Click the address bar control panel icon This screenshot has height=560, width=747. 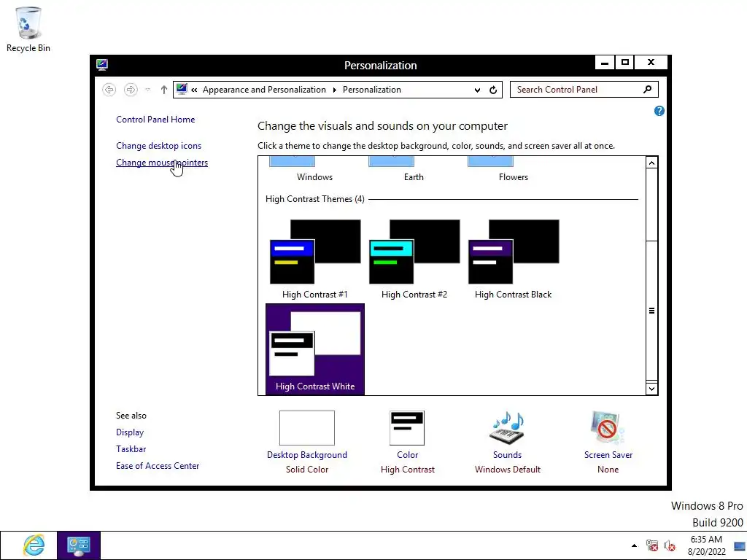182,89
